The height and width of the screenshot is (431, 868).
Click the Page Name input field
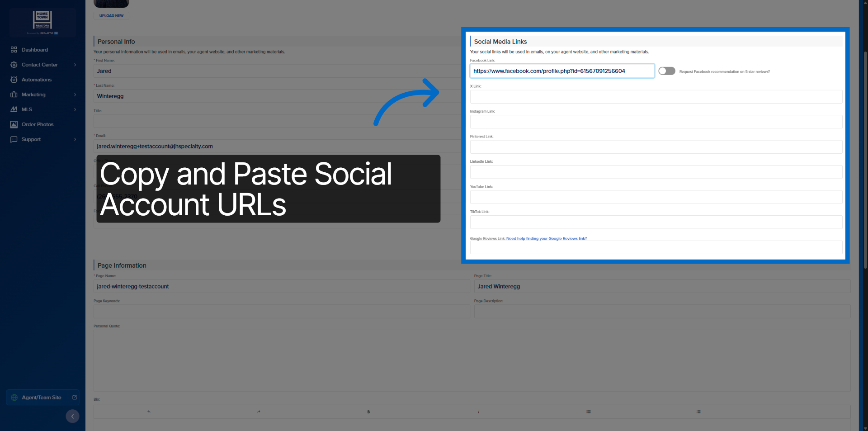click(282, 286)
